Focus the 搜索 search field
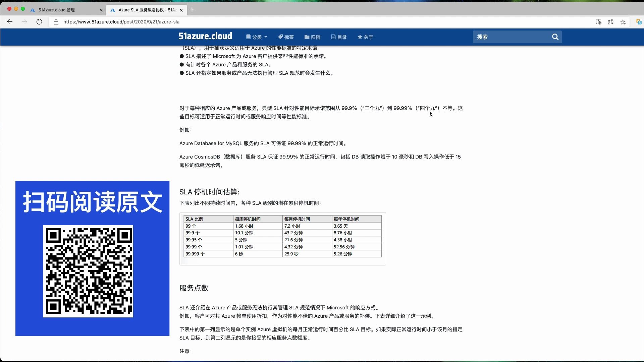 click(512, 37)
